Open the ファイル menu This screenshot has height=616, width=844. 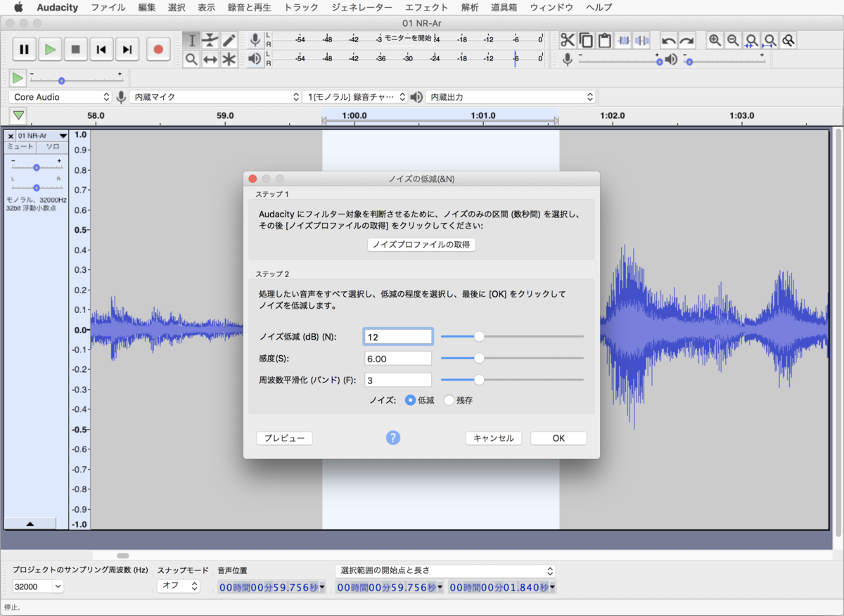pos(108,8)
